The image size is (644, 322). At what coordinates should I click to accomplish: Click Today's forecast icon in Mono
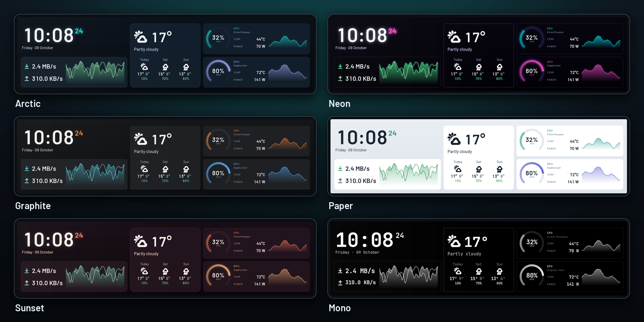click(458, 271)
